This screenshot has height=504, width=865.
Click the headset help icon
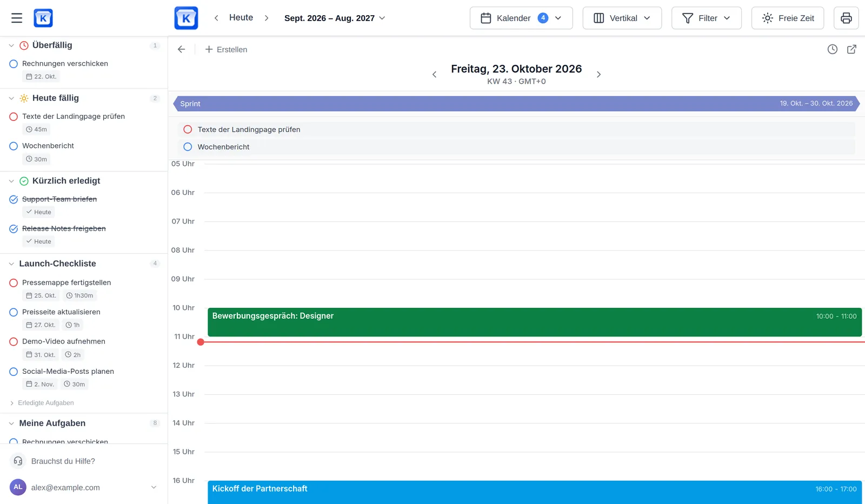[18, 461]
